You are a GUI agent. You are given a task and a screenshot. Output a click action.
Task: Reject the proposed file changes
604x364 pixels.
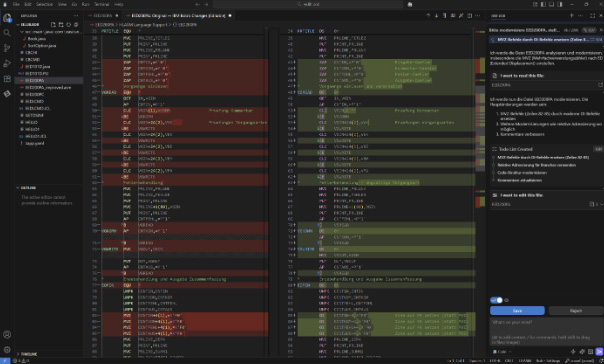point(576,310)
